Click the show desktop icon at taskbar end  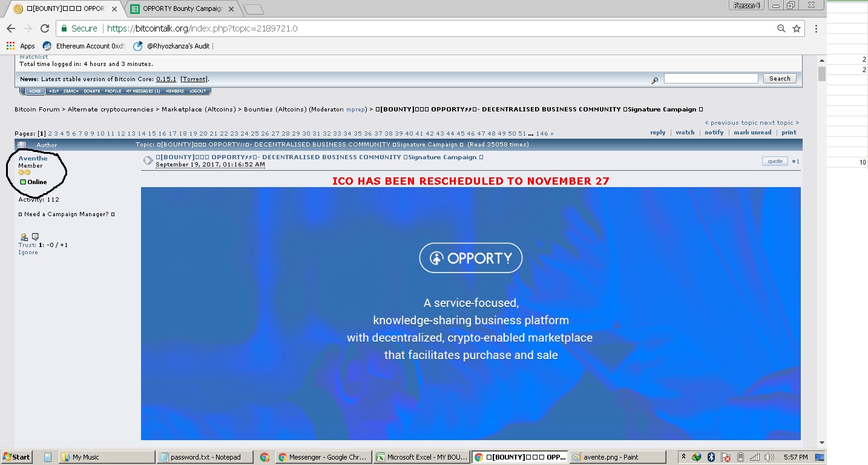tap(819, 457)
